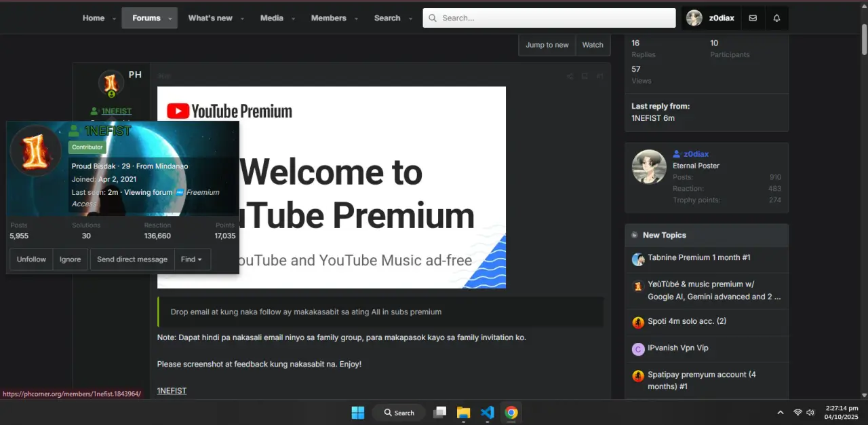Click purple C avatar beside IPvanish topic

pos(637,349)
